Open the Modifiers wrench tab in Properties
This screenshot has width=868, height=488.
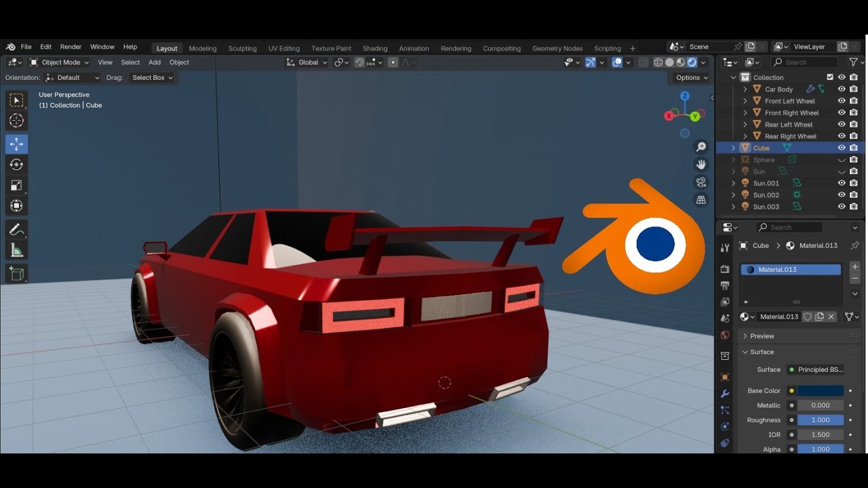(x=725, y=394)
